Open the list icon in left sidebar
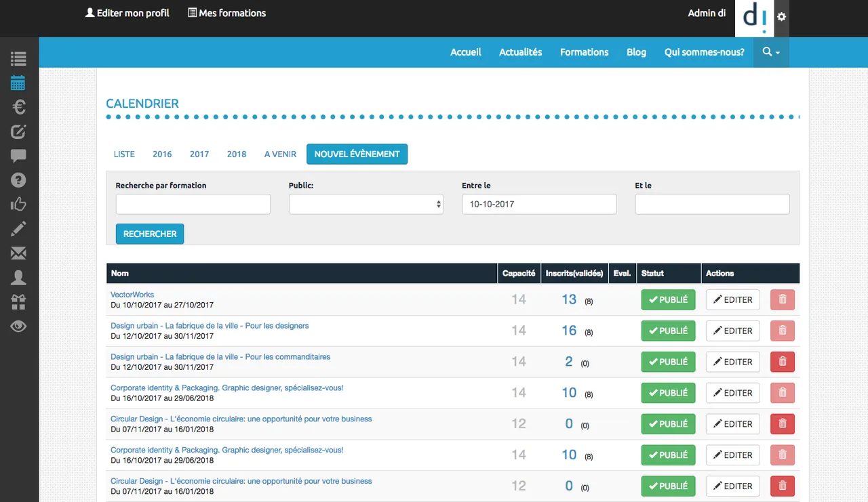868x502 pixels. click(18, 59)
